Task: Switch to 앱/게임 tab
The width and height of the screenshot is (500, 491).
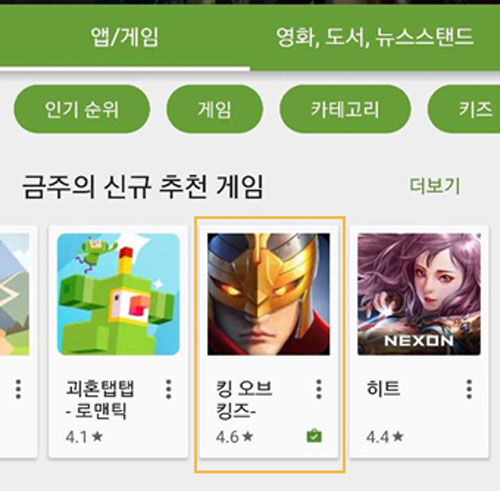Action: tap(125, 36)
